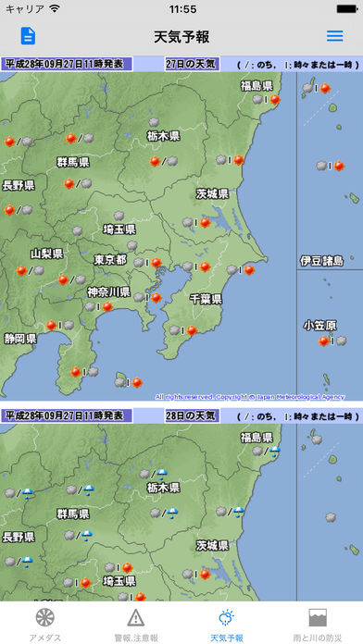Screen dimensions: 363x644
Task: Tap the 東京都 label
Action: (x=110, y=260)
